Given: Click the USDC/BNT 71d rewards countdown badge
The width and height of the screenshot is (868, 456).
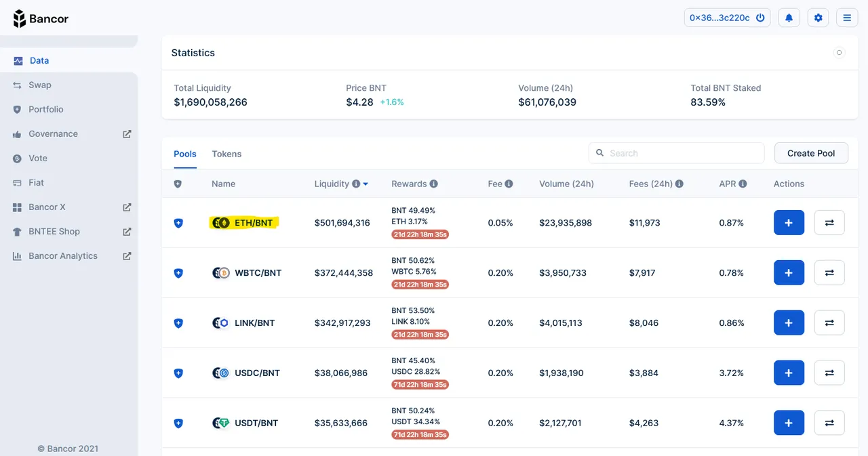Looking at the screenshot, I should click(x=420, y=385).
